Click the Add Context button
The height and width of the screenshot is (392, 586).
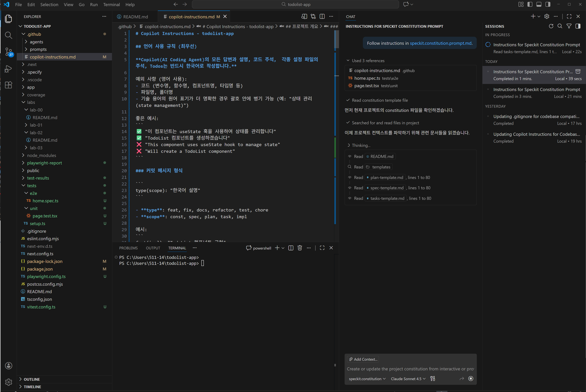point(363,359)
